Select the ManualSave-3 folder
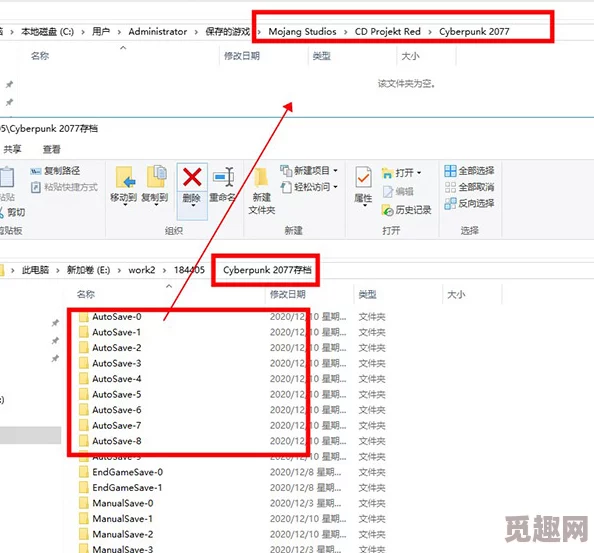Screen dimensions: 594x553 (x=123, y=549)
